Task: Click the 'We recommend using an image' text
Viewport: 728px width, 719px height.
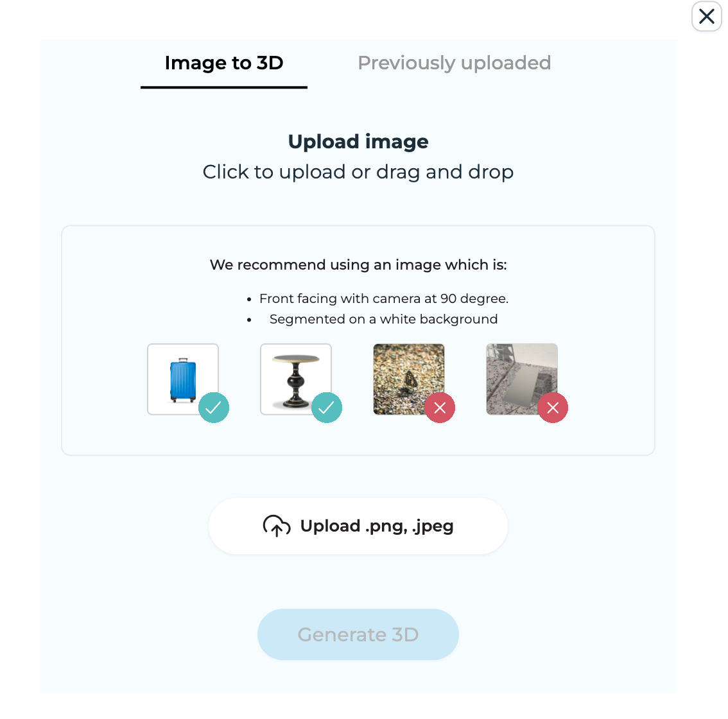Action: pyautogui.click(x=358, y=264)
